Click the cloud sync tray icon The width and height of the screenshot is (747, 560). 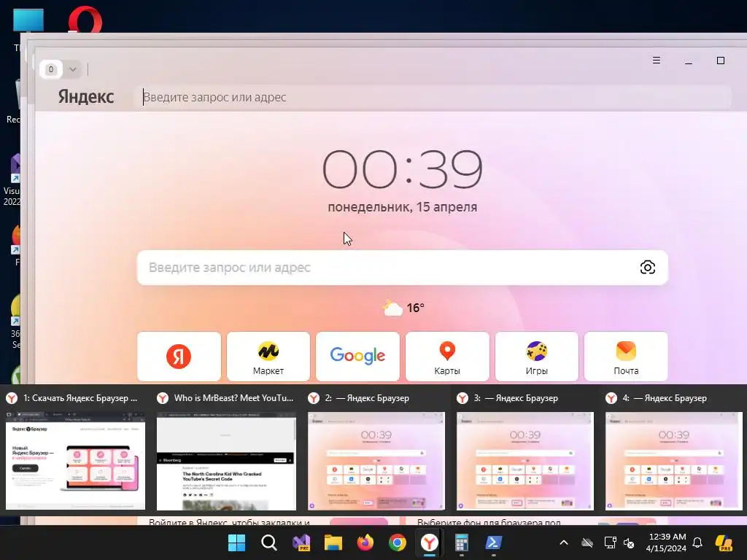coord(587,542)
